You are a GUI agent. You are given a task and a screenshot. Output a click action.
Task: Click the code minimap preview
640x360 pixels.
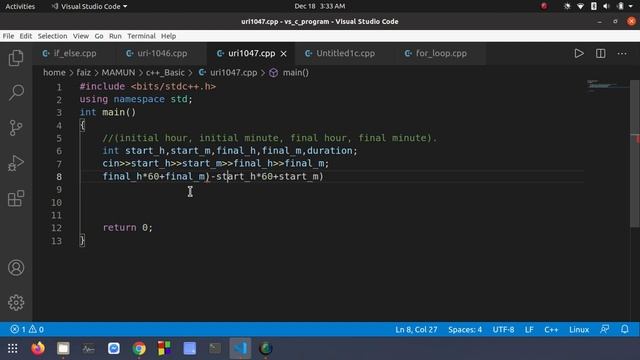pos(608,86)
